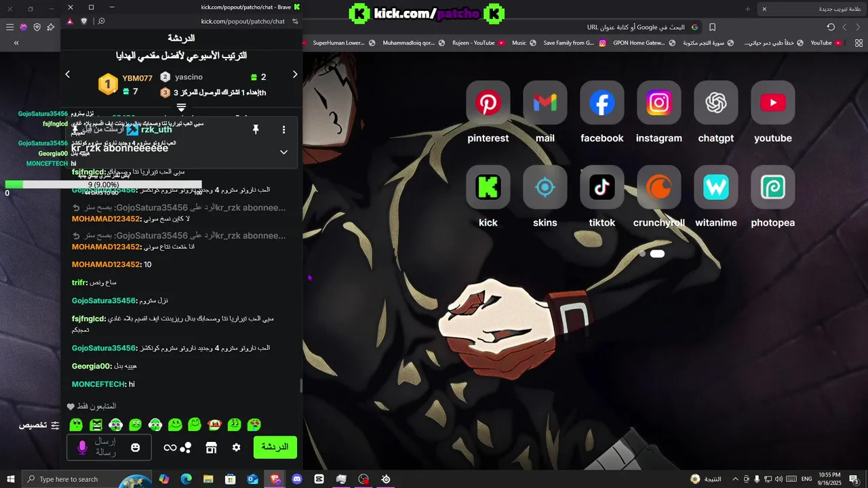
Task: Toggle pin on the rzk_uth pinned message
Action: click(256, 129)
